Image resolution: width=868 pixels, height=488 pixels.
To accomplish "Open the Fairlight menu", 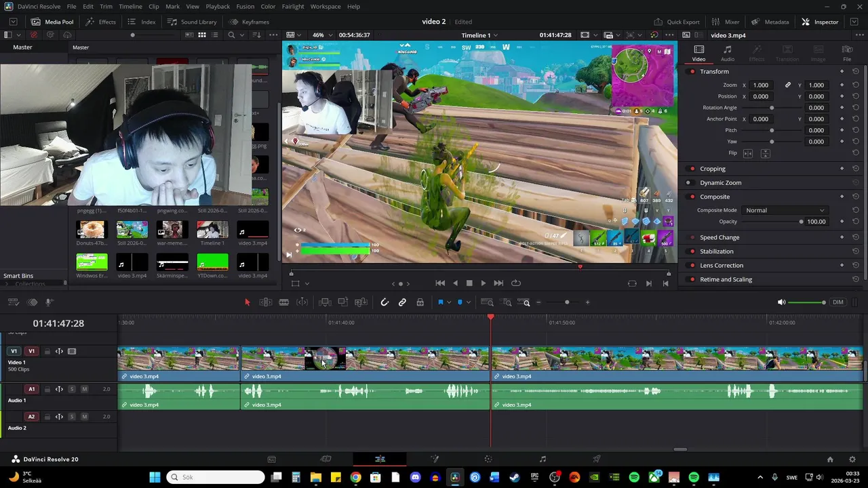I will (293, 6).
